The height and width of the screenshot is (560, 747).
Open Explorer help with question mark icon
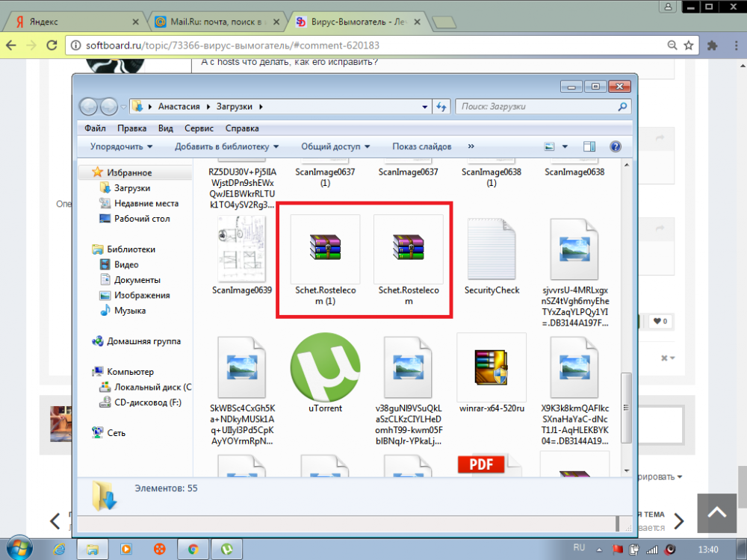[616, 147]
